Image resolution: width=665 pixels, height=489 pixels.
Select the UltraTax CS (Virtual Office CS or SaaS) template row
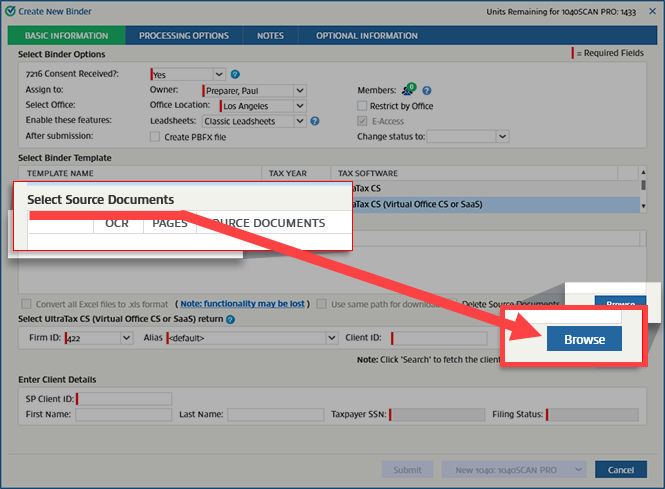(496, 204)
